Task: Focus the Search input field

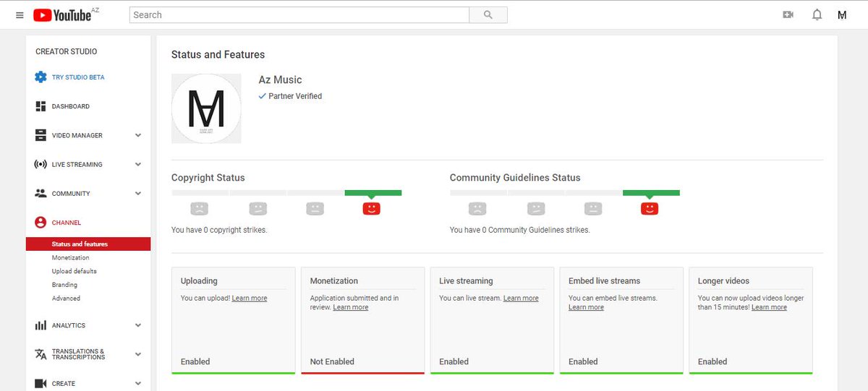Action: click(x=299, y=14)
